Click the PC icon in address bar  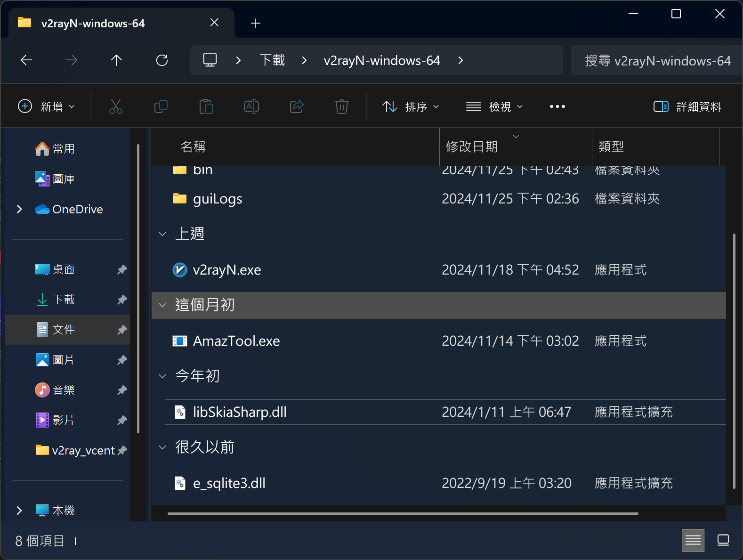210,60
